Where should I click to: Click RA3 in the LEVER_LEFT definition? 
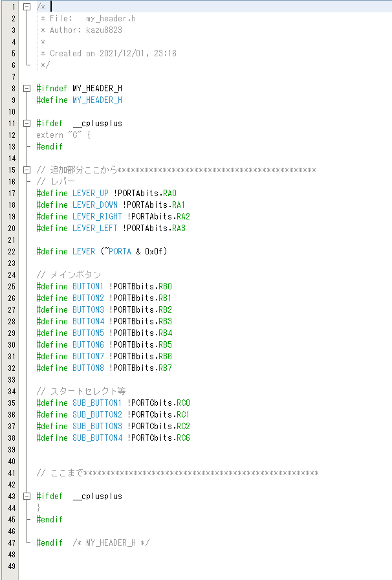click(179, 228)
